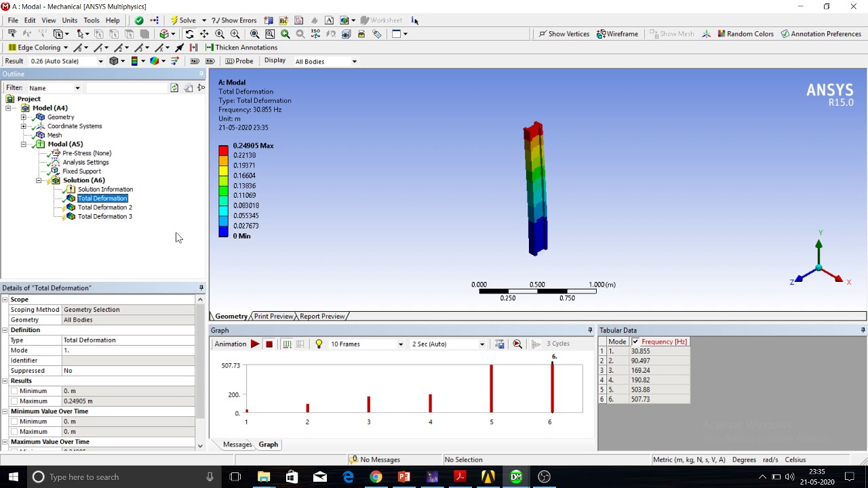Expand the Geometry tree node
The image size is (868, 488).
click(x=24, y=117)
